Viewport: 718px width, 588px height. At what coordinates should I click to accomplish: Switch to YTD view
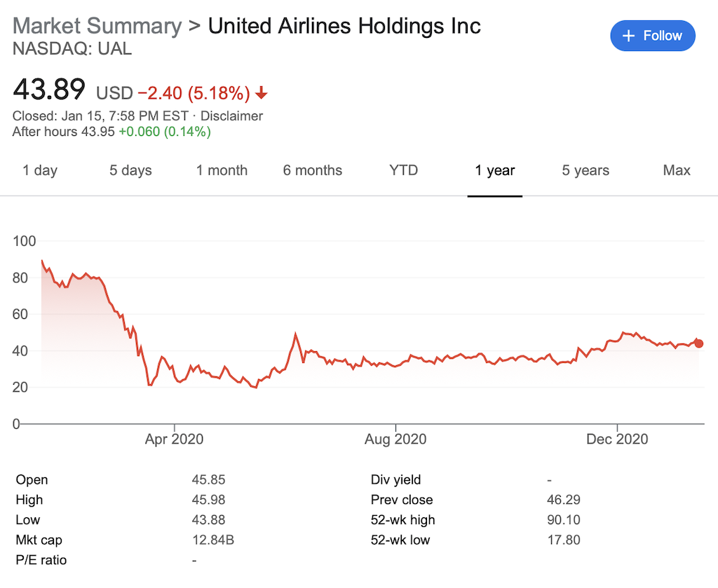[403, 170]
